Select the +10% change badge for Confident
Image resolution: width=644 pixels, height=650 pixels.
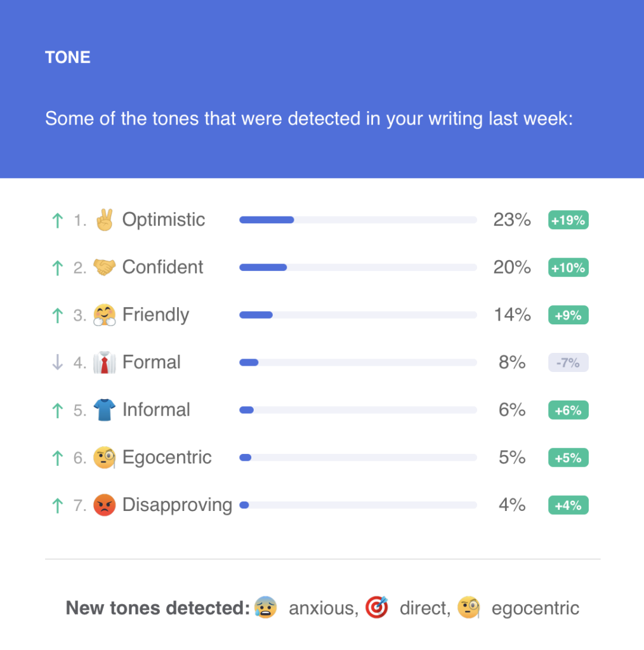pyautogui.click(x=568, y=267)
